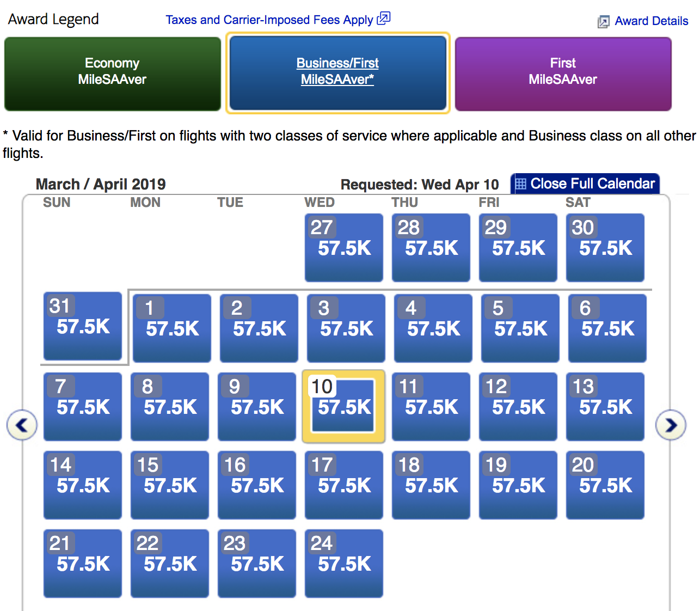The image size is (700, 611).
Task: Select Economy MileSAAver award type
Action: pos(113,74)
